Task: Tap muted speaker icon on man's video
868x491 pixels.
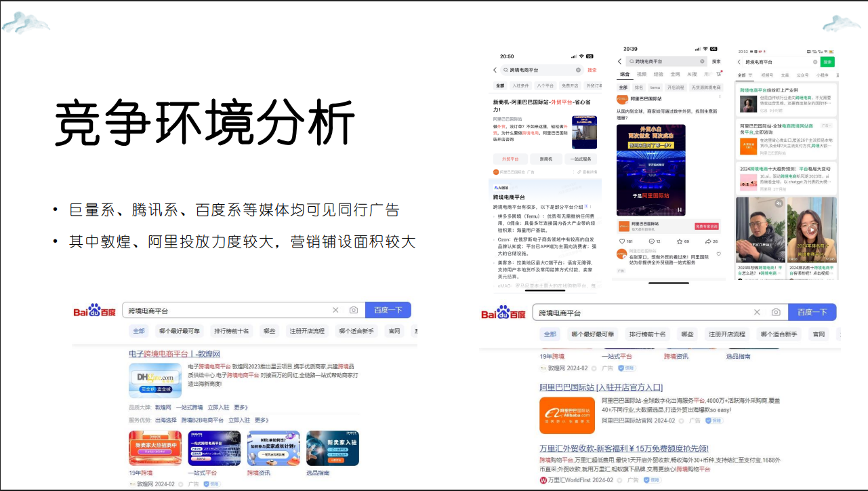Action: click(x=779, y=203)
